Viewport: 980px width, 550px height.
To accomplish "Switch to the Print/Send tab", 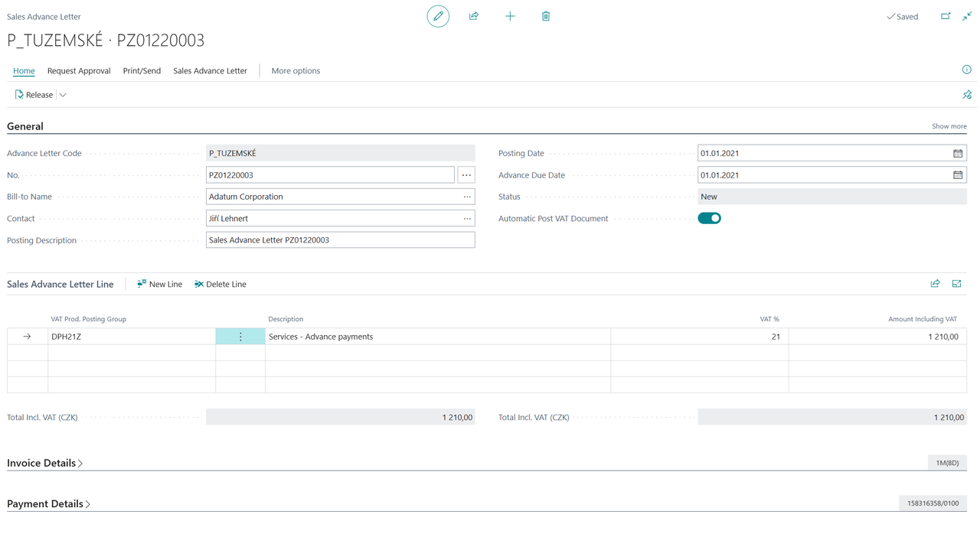I will (142, 70).
